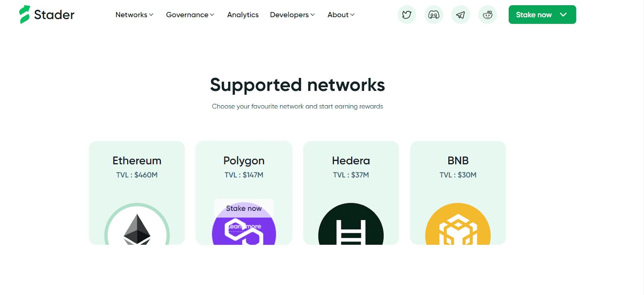644x295 pixels.
Task: Open the Twitter social icon
Action: [x=407, y=15]
